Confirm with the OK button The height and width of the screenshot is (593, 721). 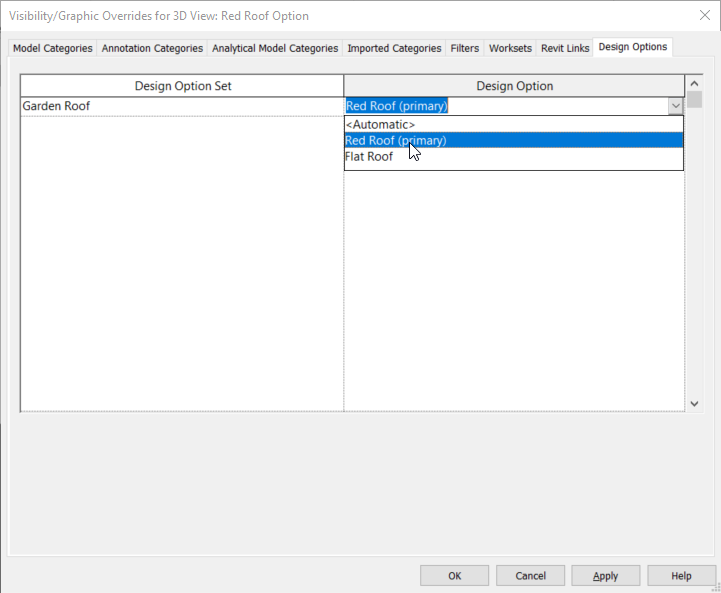coord(454,576)
